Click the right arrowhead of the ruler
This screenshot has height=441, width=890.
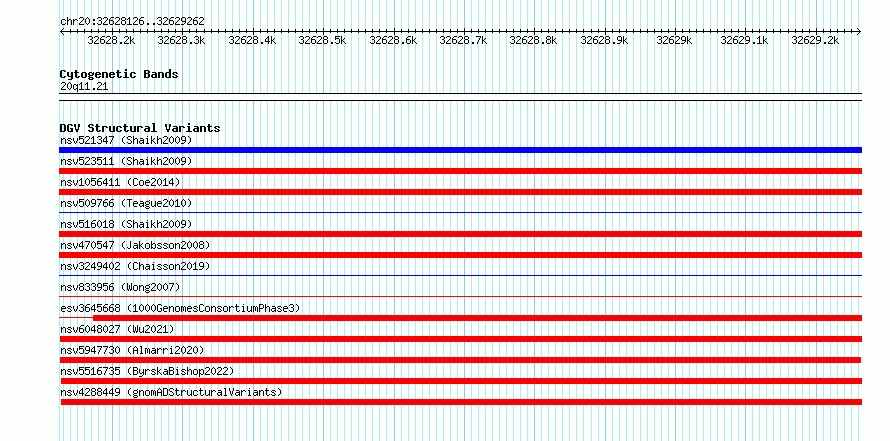pos(859,32)
